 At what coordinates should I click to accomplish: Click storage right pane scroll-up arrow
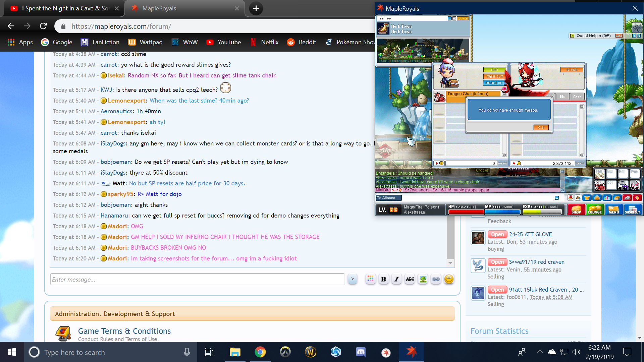click(x=582, y=107)
